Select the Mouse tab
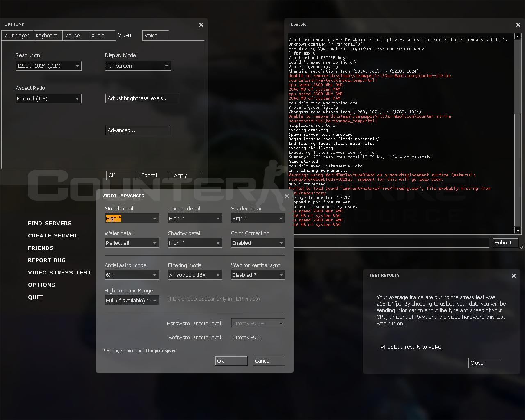Viewport: 525px width, 420px height. pyautogui.click(x=75, y=36)
